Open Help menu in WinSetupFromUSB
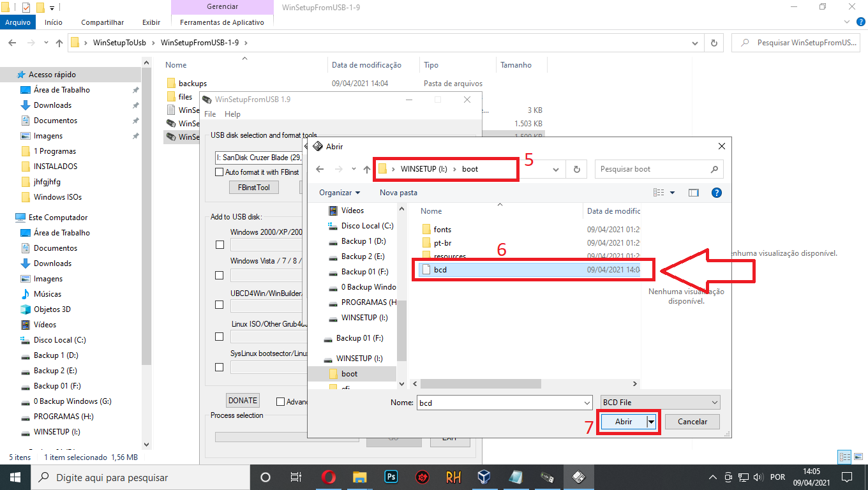The height and width of the screenshot is (490, 868). coord(232,114)
